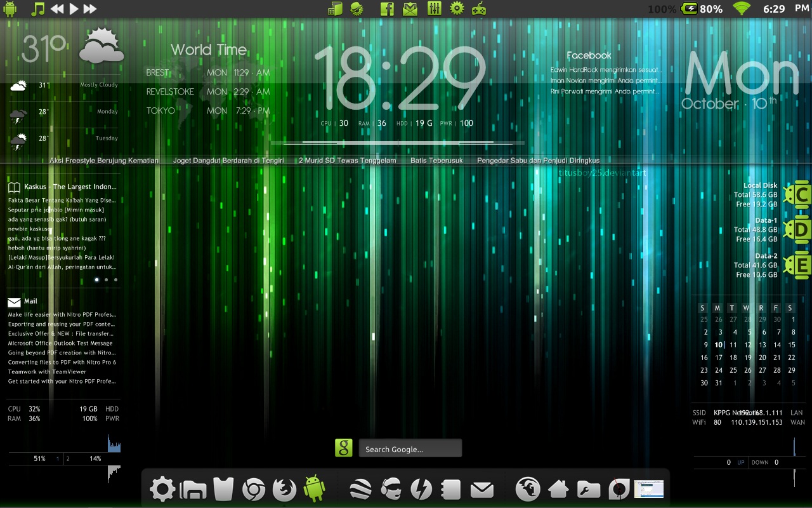Open the notebook icon in dock
The image size is (812, 508).
pos(451,490)
